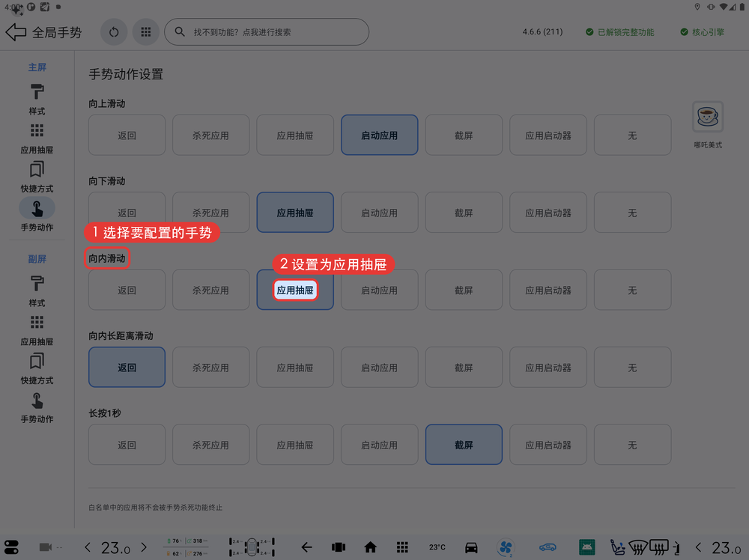Go back via the 全局手势 back arrow

point(16,32)
